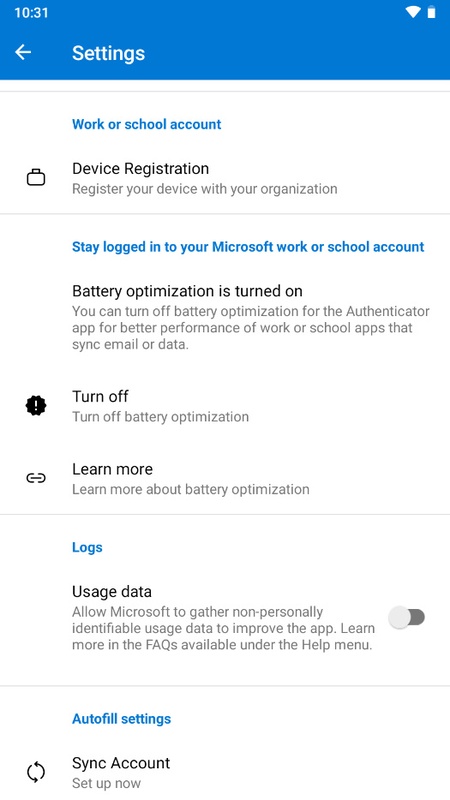Tap 'Stay logged in to your Microsoft' heading
Image resolution: width=450 pixels, height=800 pixels.
coord(248,246)
